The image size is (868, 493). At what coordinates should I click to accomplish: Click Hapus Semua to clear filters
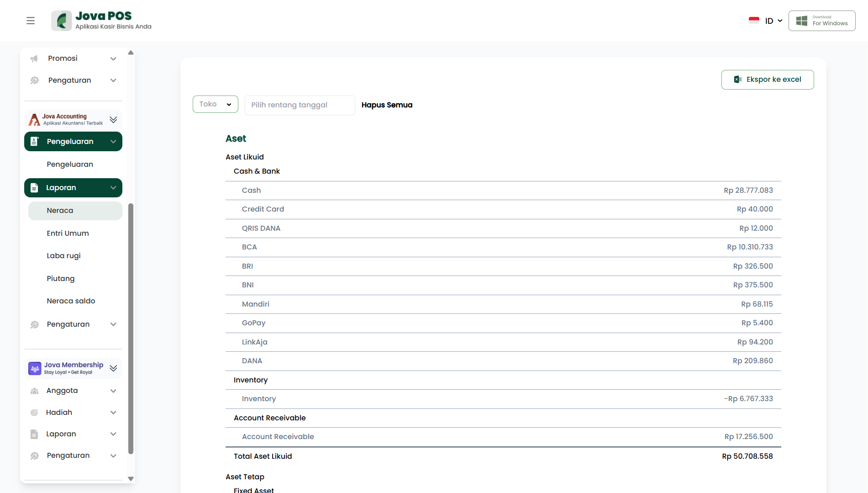click(x=387, y=105)
